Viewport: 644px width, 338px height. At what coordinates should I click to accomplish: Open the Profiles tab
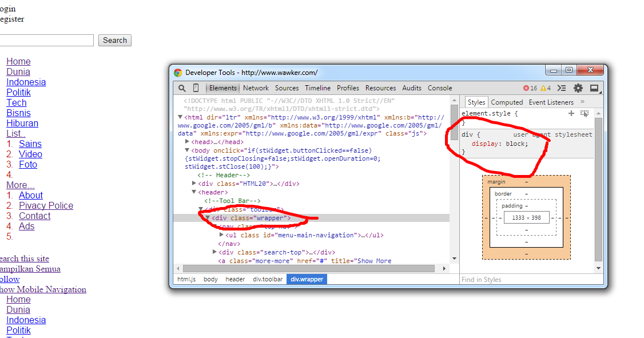pos(348,88)
